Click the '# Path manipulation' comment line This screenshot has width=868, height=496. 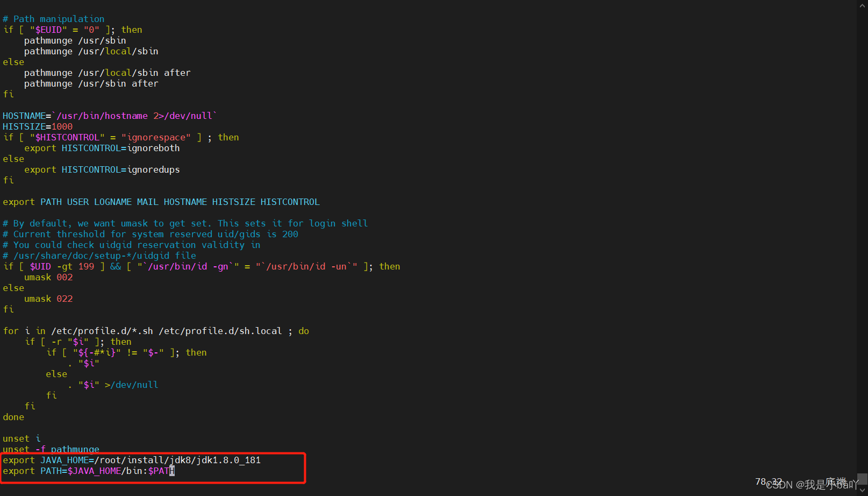click(54, 19)
